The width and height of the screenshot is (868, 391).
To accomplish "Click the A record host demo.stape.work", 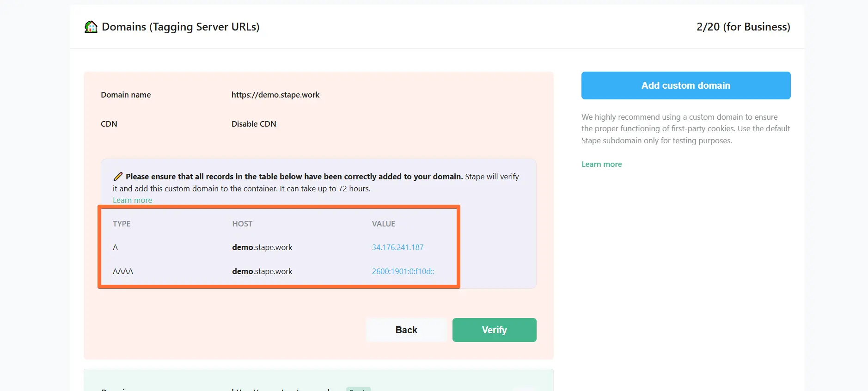I will [262, 247].
